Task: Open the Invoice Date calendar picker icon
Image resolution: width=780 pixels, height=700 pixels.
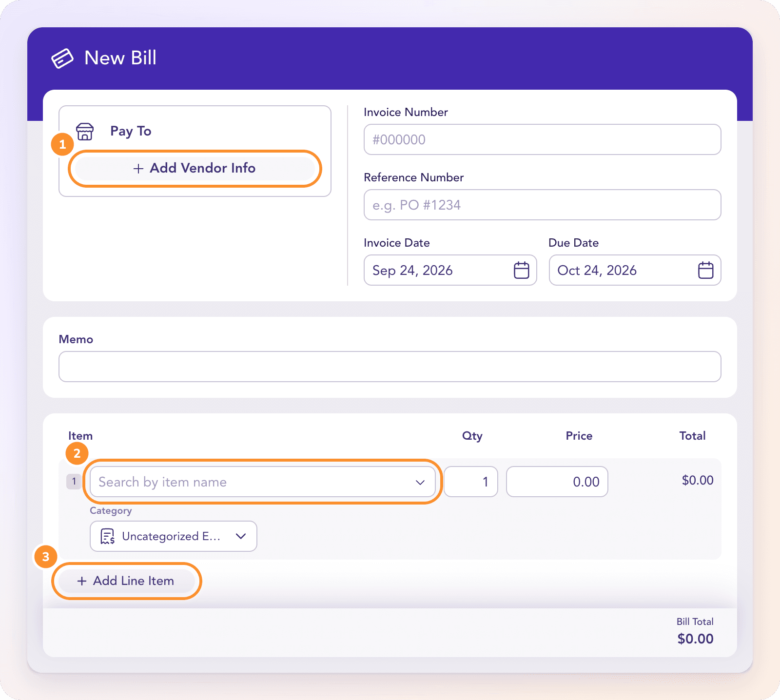Action: point(521,270)
